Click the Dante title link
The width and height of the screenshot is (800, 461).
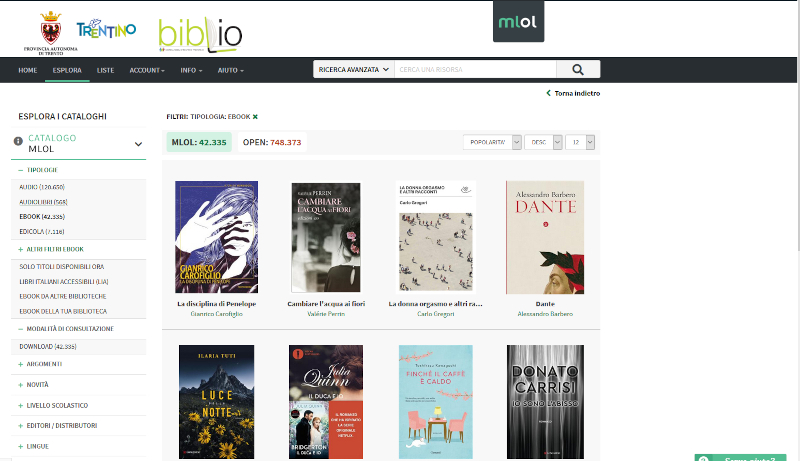point(545,304)
